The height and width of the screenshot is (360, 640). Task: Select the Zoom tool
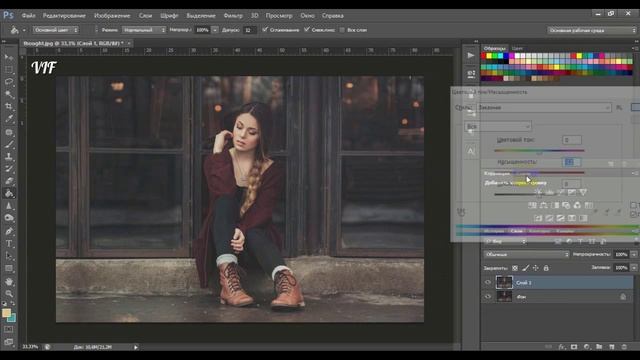(9, 293)
